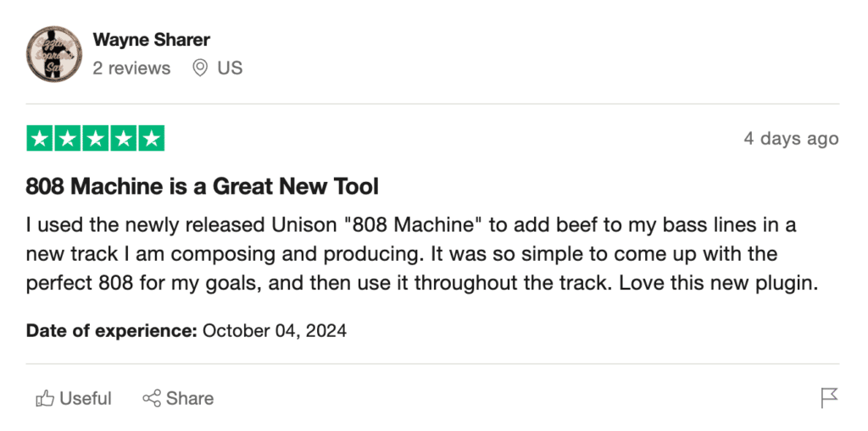Click the October 04, 2024 date
868x431 pixels.
coord(275,331)
